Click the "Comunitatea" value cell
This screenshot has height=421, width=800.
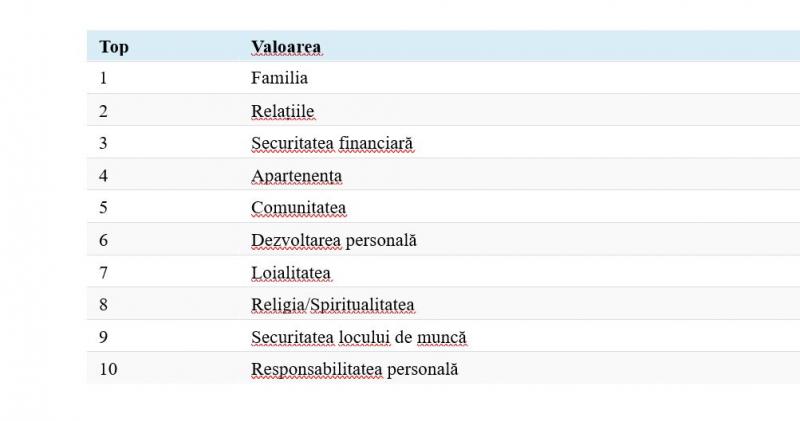298,208
